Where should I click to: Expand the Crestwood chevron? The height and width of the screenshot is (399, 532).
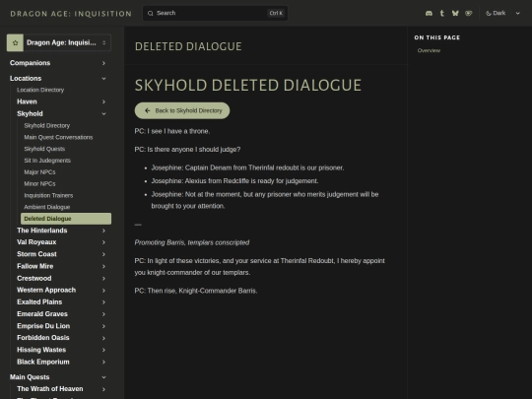click(x=103, y=278)
